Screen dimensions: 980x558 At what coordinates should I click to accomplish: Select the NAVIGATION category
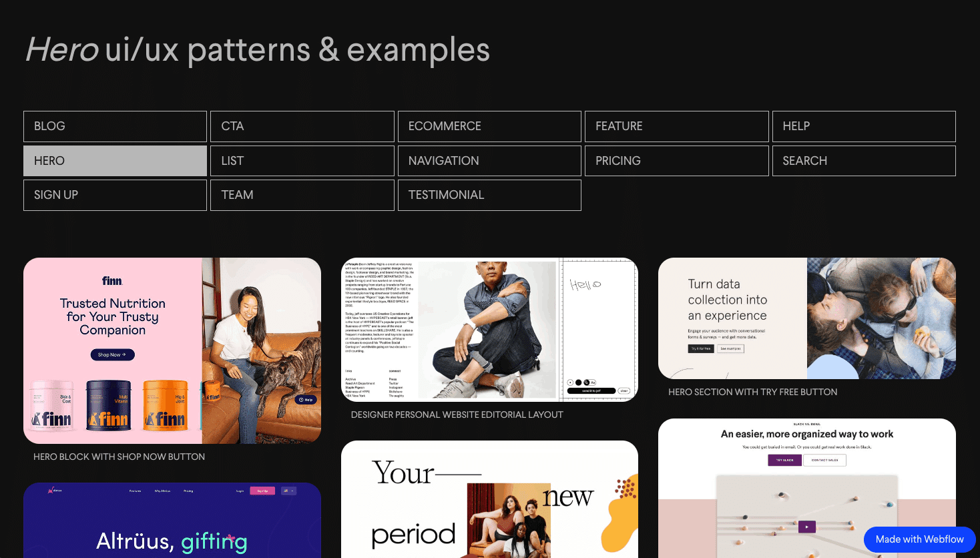click(x=489, y=161)
